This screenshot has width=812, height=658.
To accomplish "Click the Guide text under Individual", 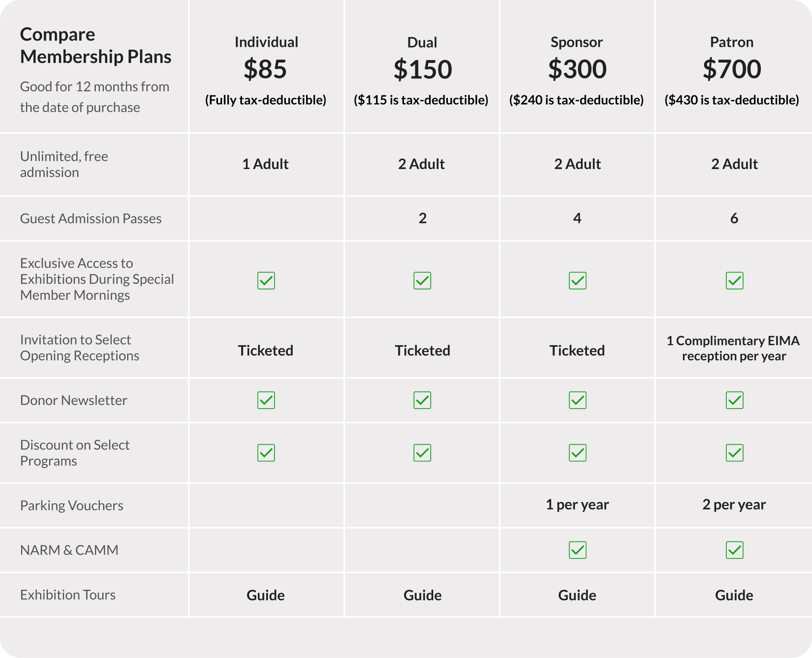I will (x=266, y=595).
